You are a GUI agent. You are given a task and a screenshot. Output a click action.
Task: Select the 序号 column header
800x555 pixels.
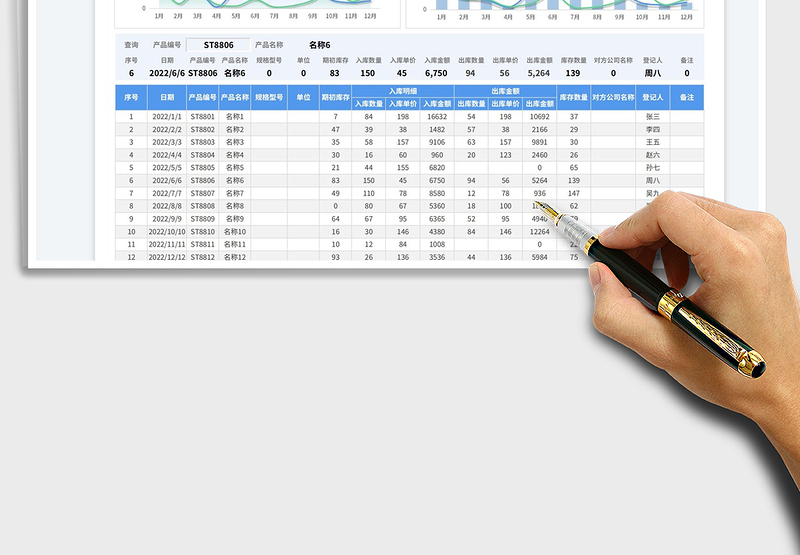[x=131, y=98]
